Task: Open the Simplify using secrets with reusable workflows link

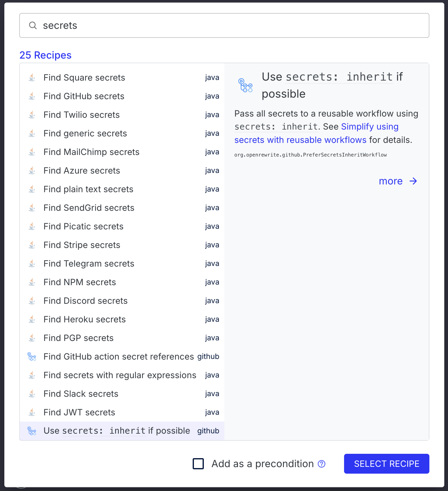Action: coord(316,133)
